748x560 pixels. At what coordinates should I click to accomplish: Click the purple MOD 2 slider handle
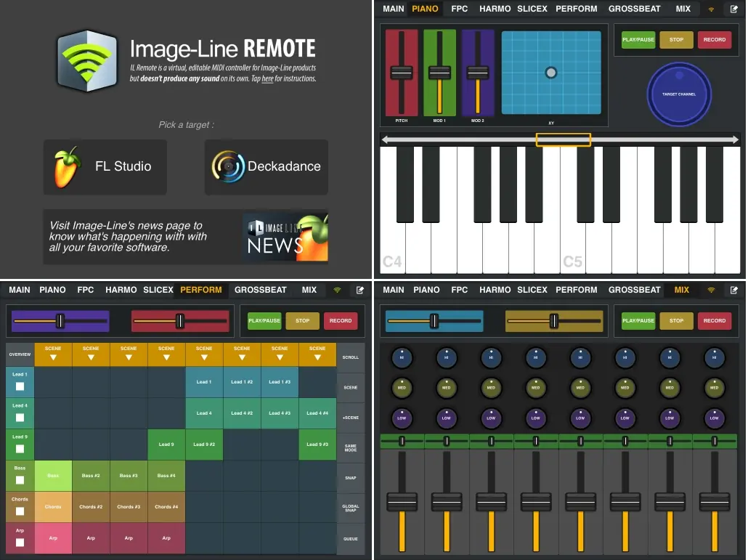[478, 73]
